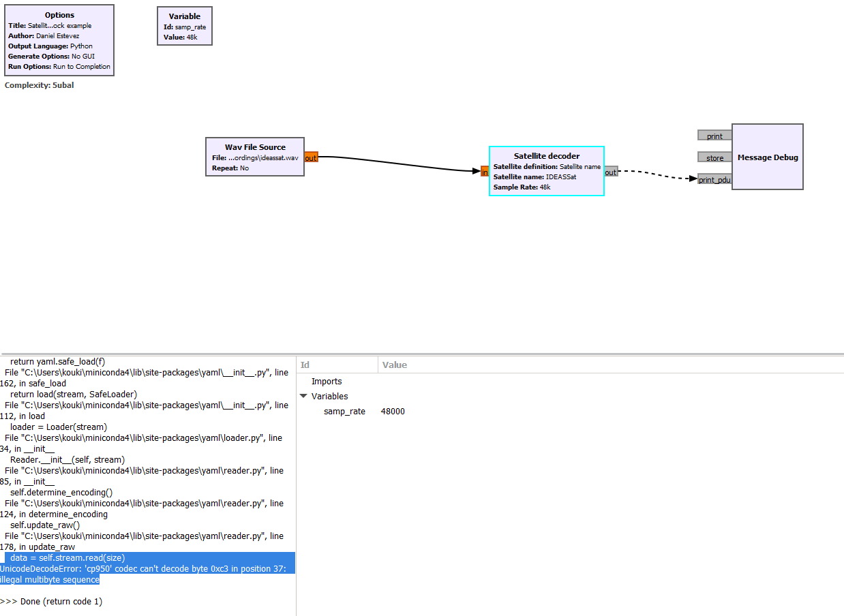Click the Satellite decoder out port
This screenshot has height=616, width=844.
[611, 172]
